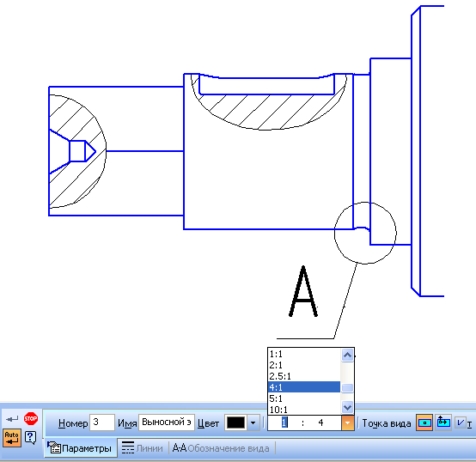
Task: Select the 1:1 scale option
Action: (x=304, y=354)
